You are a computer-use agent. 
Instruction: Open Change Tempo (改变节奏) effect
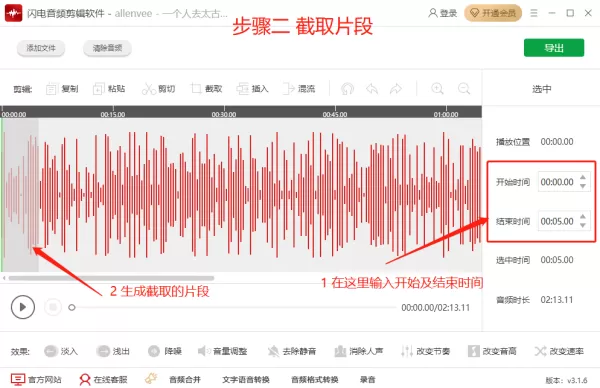tap(426, 351)
